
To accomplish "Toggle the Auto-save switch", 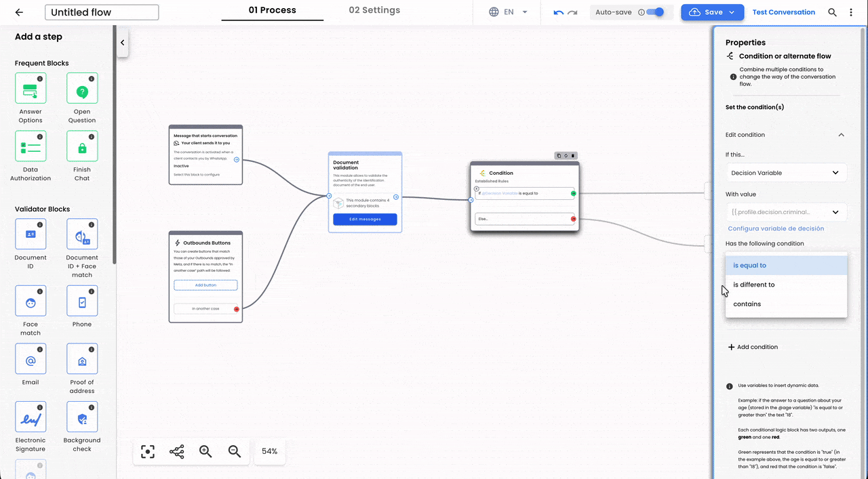I will (654, 12).
